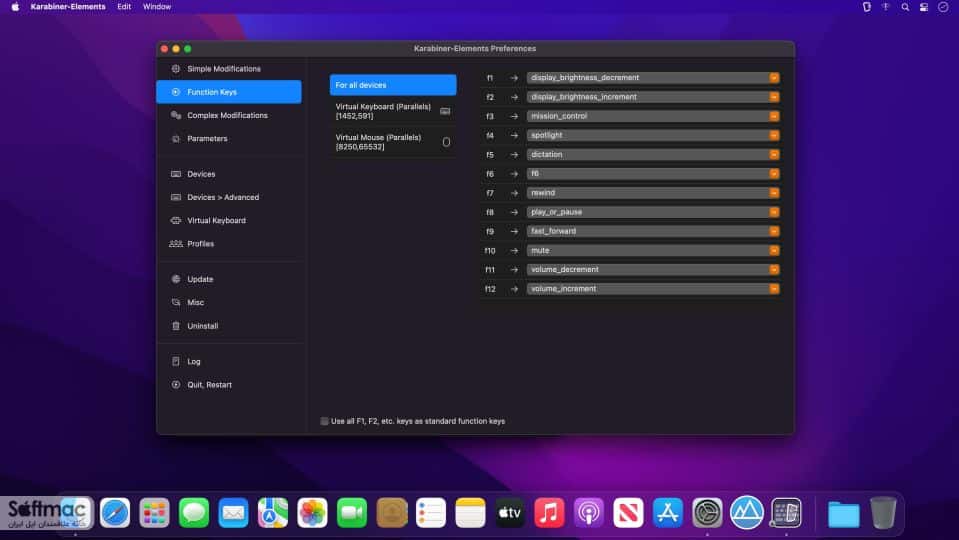Open Safari from the Dock

[115, 512]
